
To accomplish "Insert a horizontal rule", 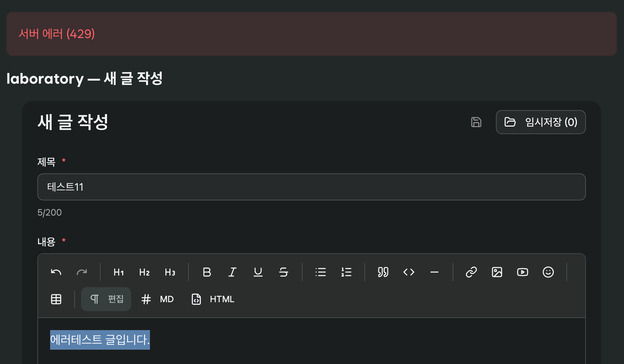I will pos(434,272).
